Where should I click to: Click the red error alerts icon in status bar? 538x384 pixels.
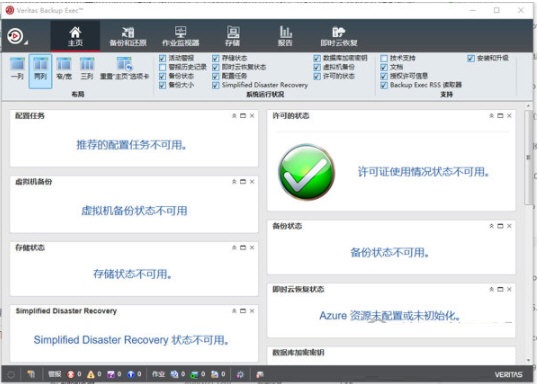[x=71, y=374]
